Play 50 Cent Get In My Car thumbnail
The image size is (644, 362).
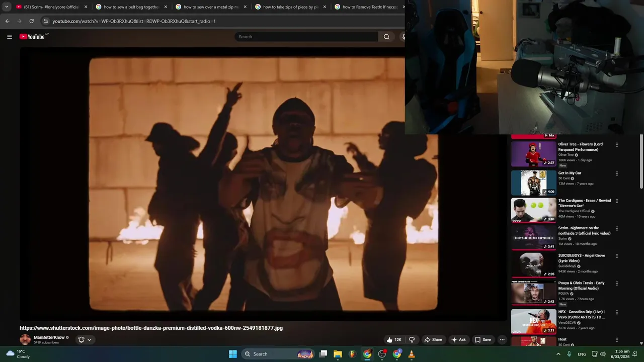[x=534, y=183]
